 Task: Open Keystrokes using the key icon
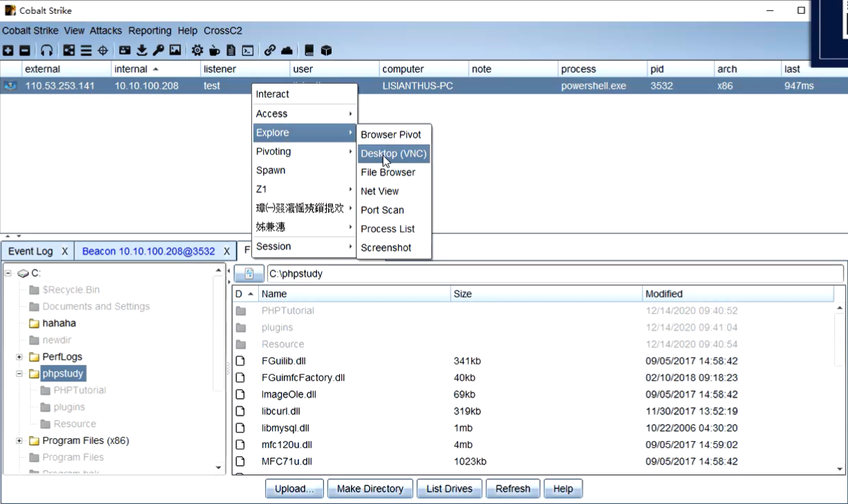click(x=158, y=51)
